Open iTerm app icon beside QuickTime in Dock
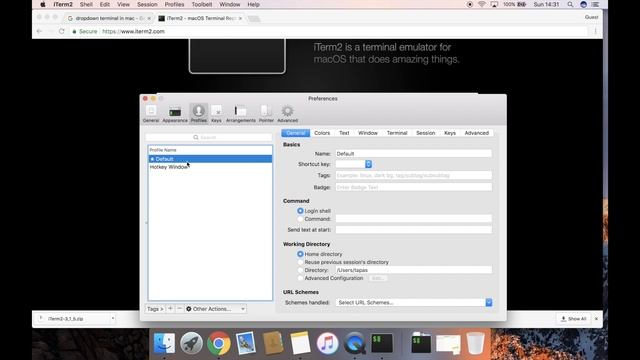The height and width of the screenshot is (360, 640). [382, 343]
